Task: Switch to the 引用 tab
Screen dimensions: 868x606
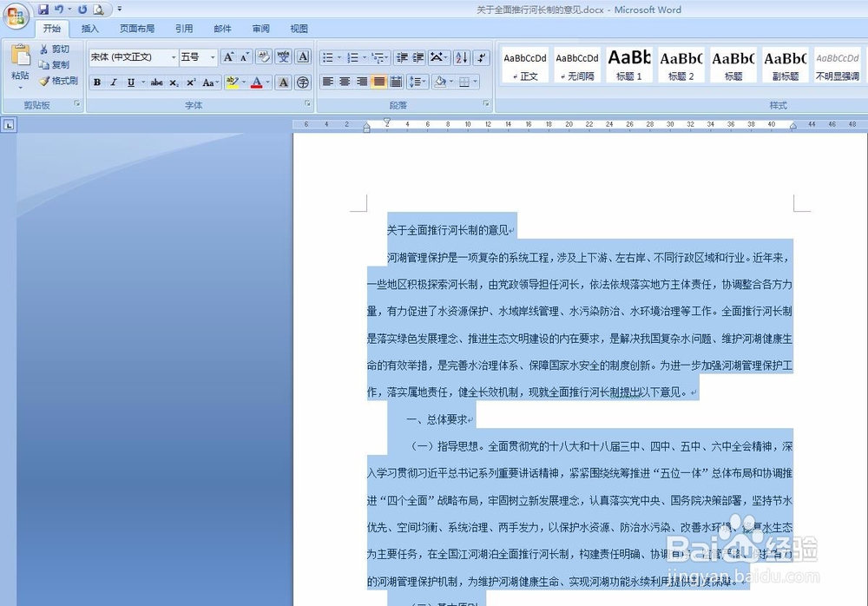Action: (184, 29)
